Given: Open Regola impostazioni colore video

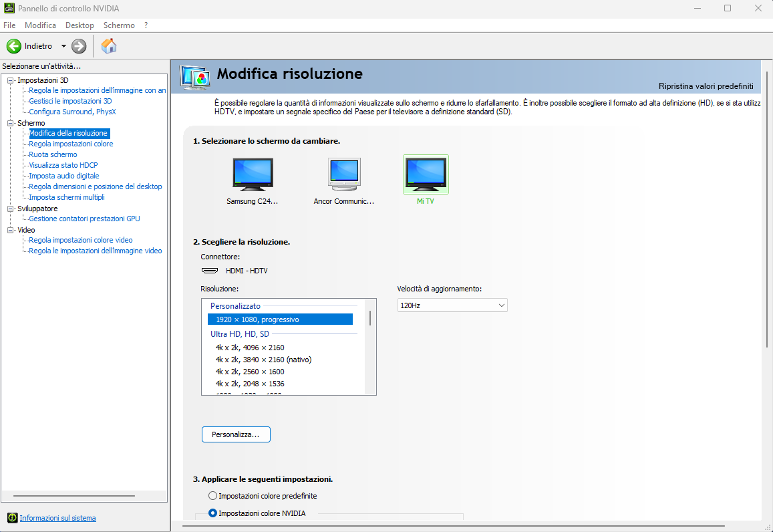Looking at the screenshot, I should pos(81,240).
